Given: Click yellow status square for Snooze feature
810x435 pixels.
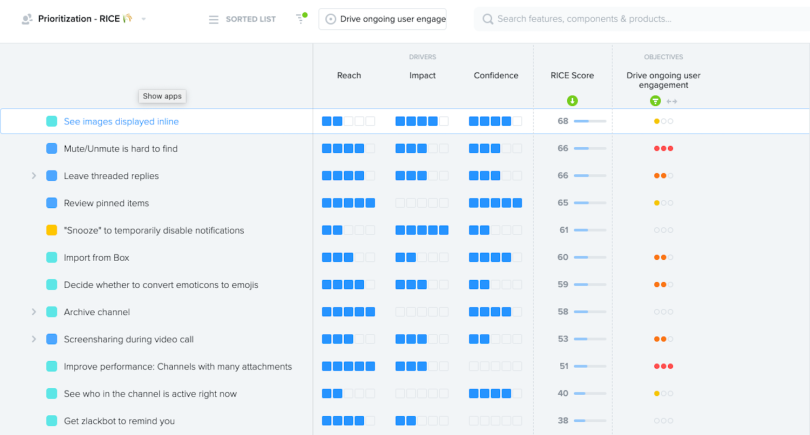Looking at the screenshot, I should tap(52, 230).
